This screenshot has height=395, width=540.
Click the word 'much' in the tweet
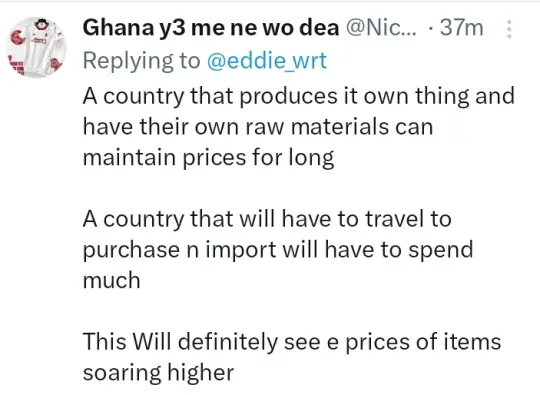click(112, 280)
